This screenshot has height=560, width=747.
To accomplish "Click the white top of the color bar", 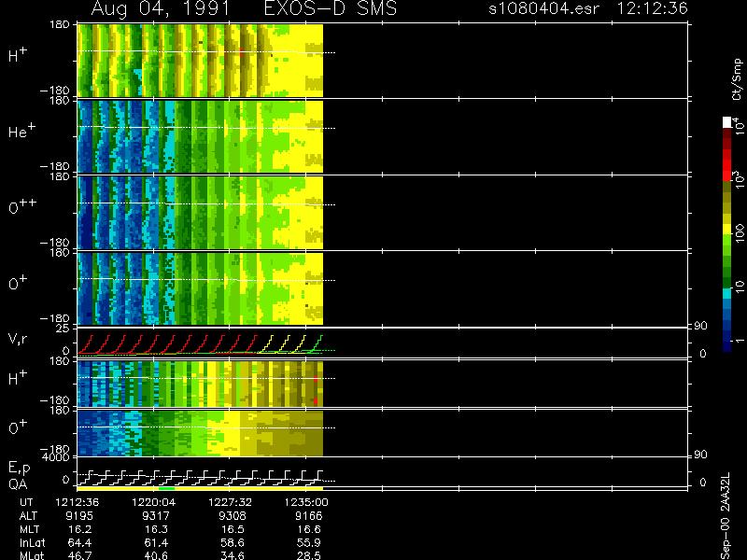I will 727,122.
